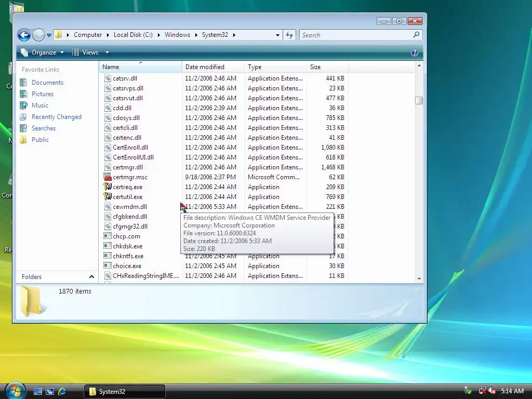Open address bar previous locations dropdown

tap(277, 35)
